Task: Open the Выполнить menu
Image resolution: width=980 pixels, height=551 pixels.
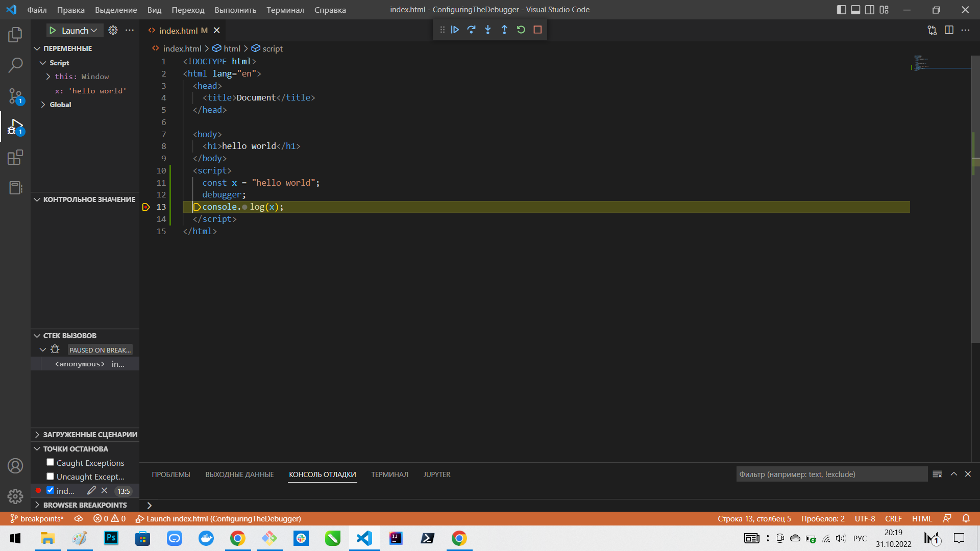Action: pyautogui.click(x=235, y=9)
